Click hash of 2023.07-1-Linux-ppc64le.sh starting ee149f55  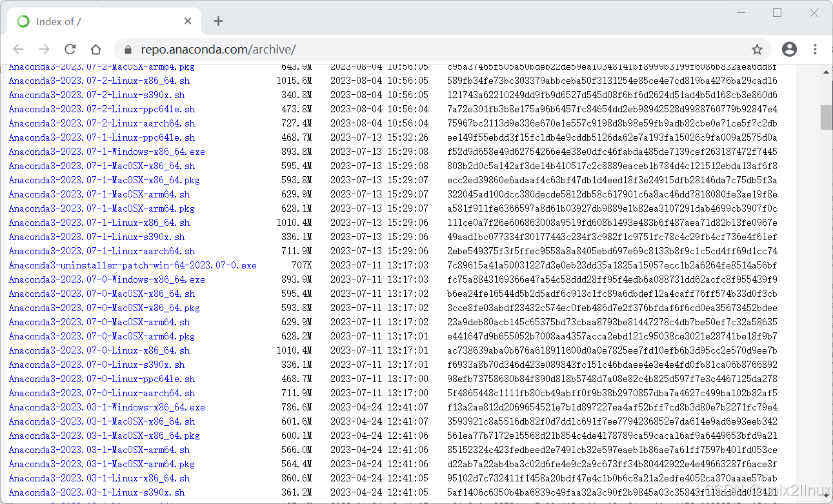pos(612,137)
